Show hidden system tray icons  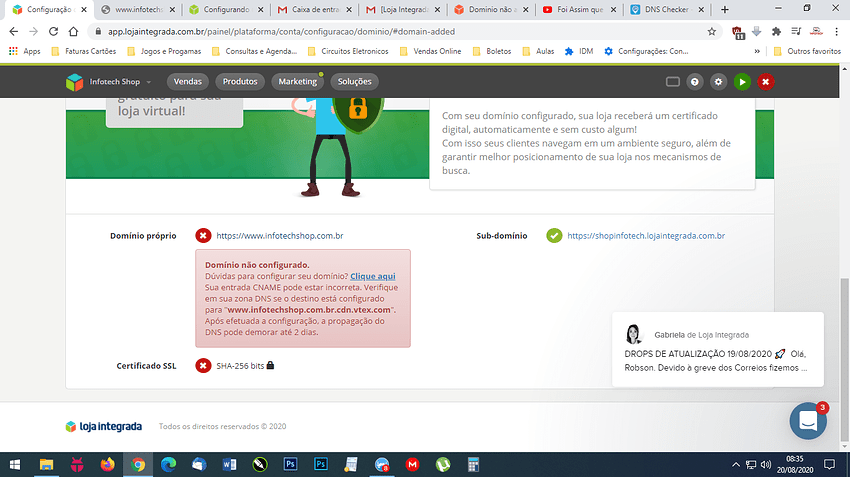[736, 465]
